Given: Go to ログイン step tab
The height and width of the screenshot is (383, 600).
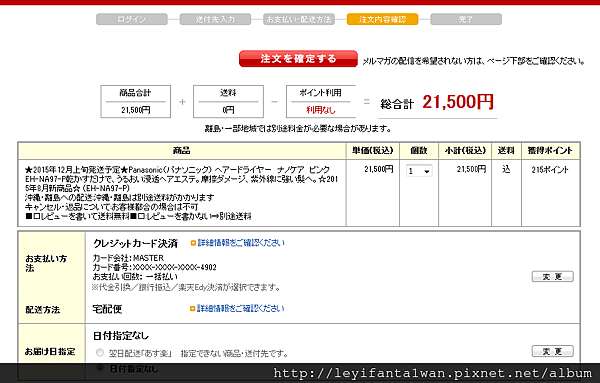Looking at the screenshot, I should [x=132, y=19].
